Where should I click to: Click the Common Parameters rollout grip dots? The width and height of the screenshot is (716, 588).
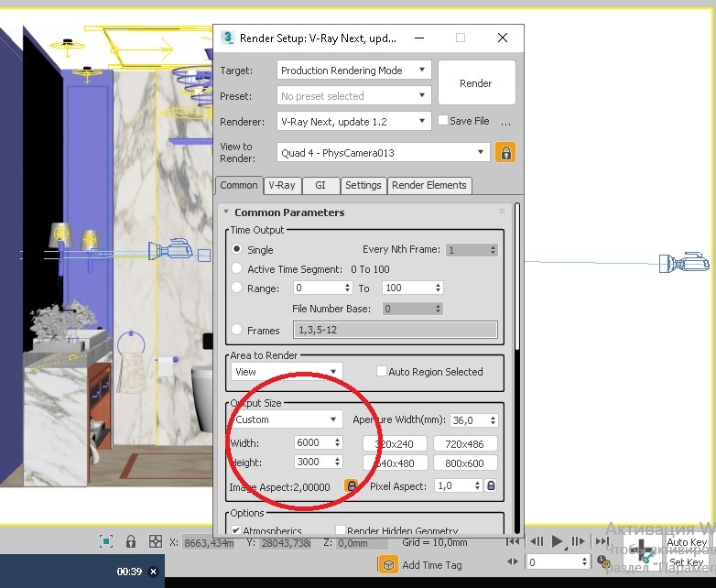tap(502, 211)
